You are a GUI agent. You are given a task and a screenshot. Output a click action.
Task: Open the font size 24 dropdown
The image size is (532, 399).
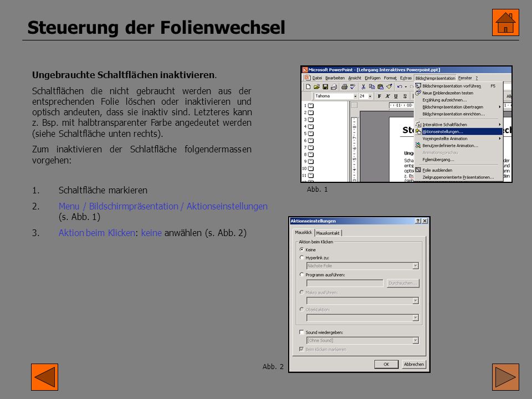pyautogui.click(x=370, y=96)
